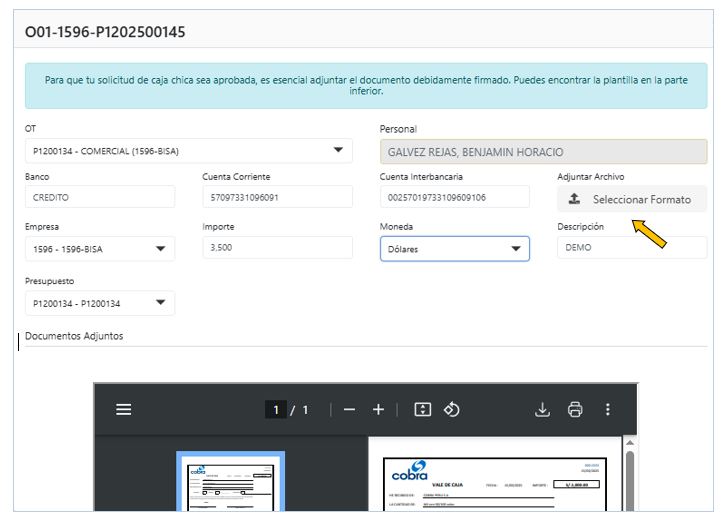Click the upload icon in Seleccionar Formato
724x532 pixels.
tap(574, 199)
